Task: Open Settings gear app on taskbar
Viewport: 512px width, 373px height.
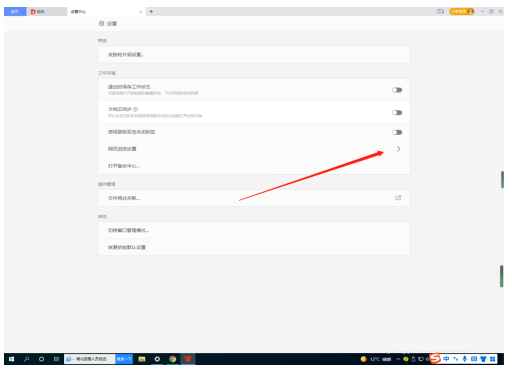Action: coord(157,359)
